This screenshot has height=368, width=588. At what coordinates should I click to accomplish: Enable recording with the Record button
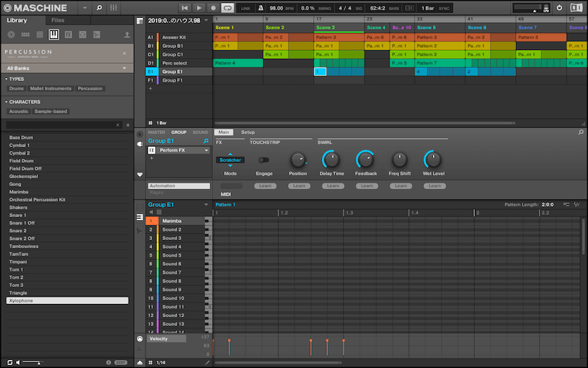click(x=213, y=8)
